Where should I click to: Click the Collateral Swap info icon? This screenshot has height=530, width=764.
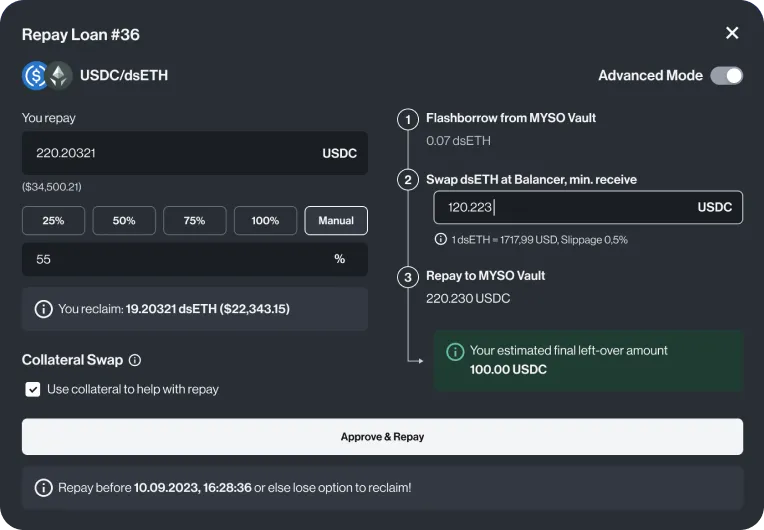click(x=135, y=360)
